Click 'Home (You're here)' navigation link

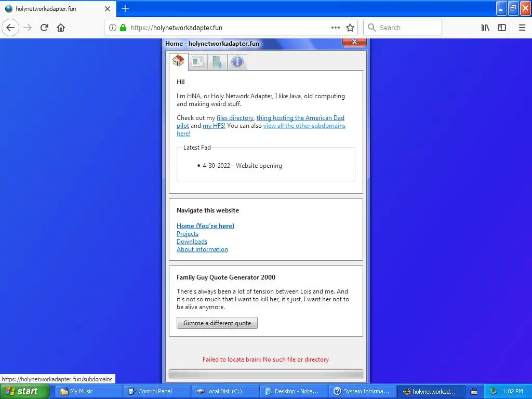click(x=205, y=225)
